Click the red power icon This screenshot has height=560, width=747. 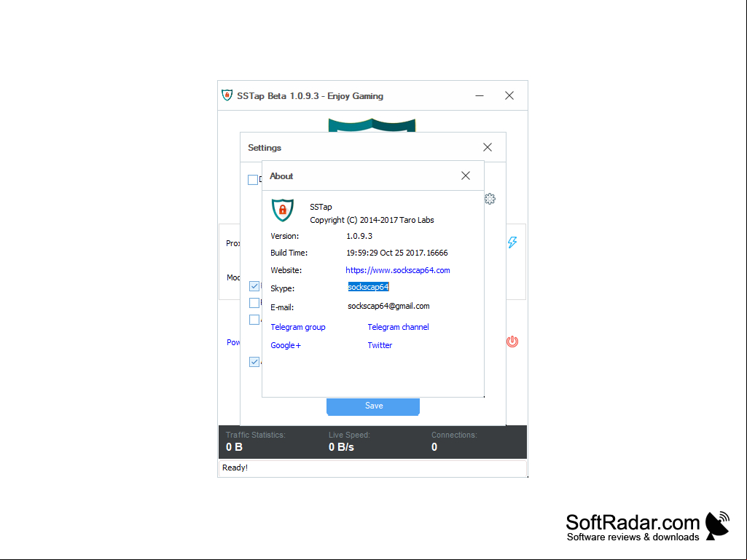pyautogui.click(x=512, y=342)
